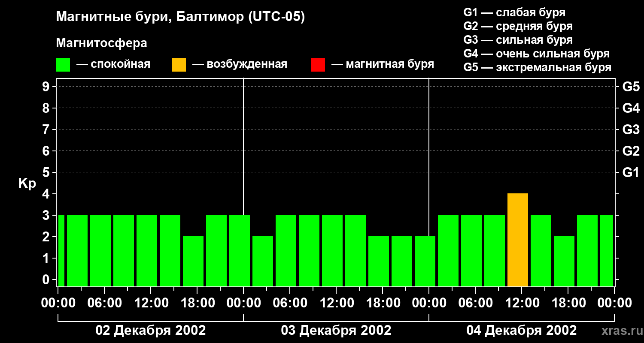Click the 'G5 — экстремальная буря' legend line

pyautogui.click(x=538, y=67)
